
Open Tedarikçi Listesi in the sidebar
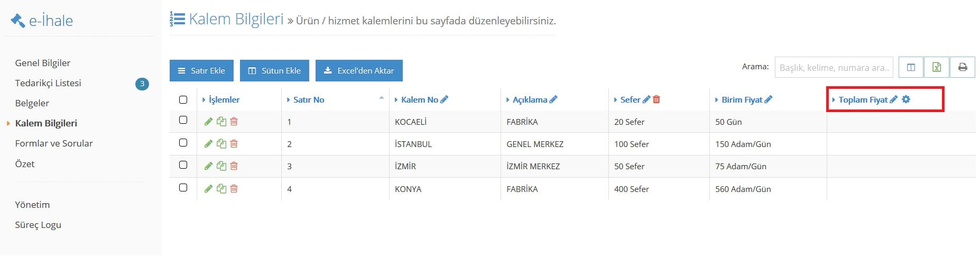(x=48, y=83)
